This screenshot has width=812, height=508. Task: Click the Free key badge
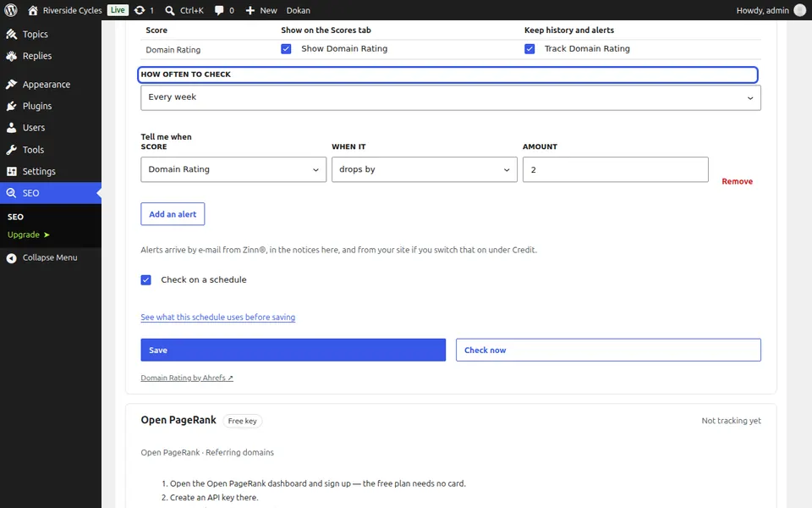[243, 421]
